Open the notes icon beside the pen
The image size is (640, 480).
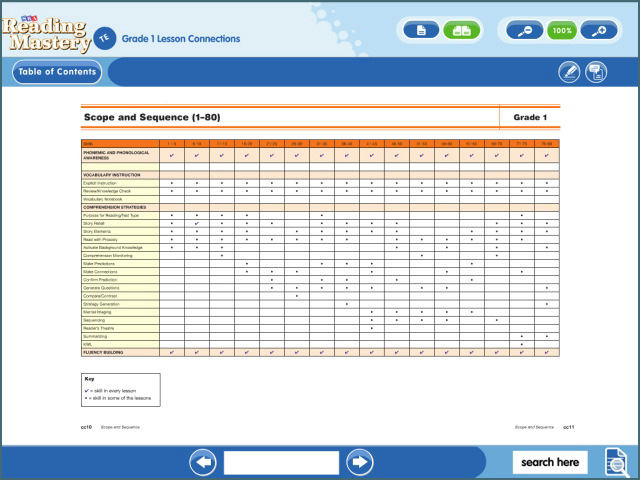point(597,72)
